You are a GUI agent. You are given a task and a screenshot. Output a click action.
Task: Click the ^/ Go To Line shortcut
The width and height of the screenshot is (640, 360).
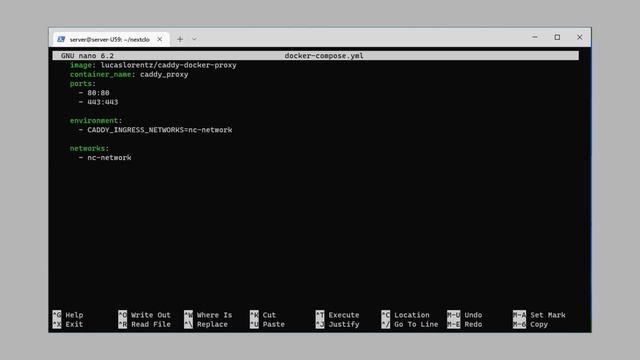pos(410,324)
